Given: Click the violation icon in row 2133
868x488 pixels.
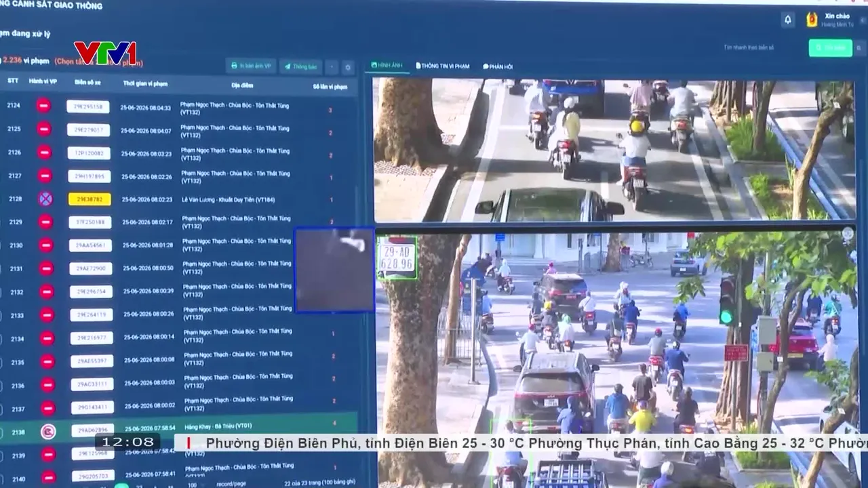Looking at the screenshot, I should tap(47, 315).
